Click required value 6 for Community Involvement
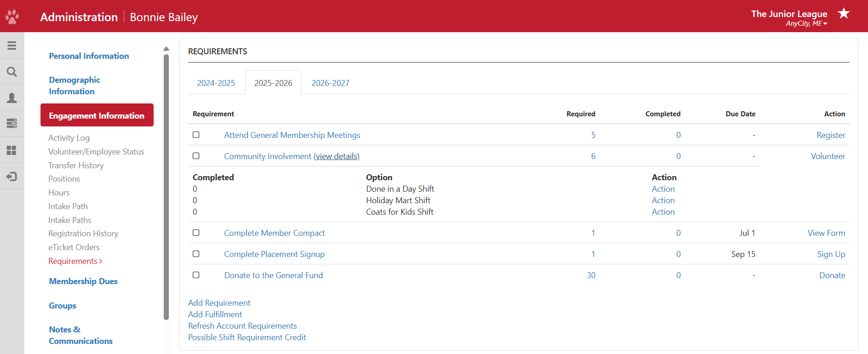The image size is (868, 354). tap(593, 156)
